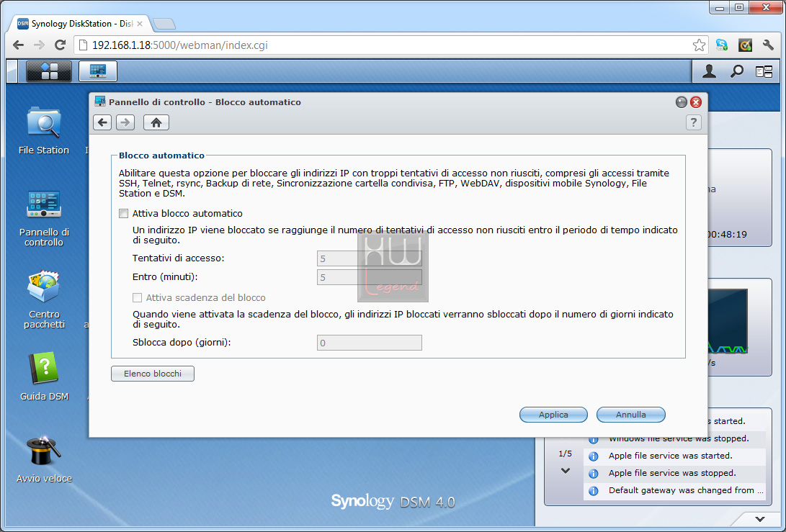The height and width of the screenshot is (532, 786).
Task: Open a new browser tab
Action: tap(164, 24)
